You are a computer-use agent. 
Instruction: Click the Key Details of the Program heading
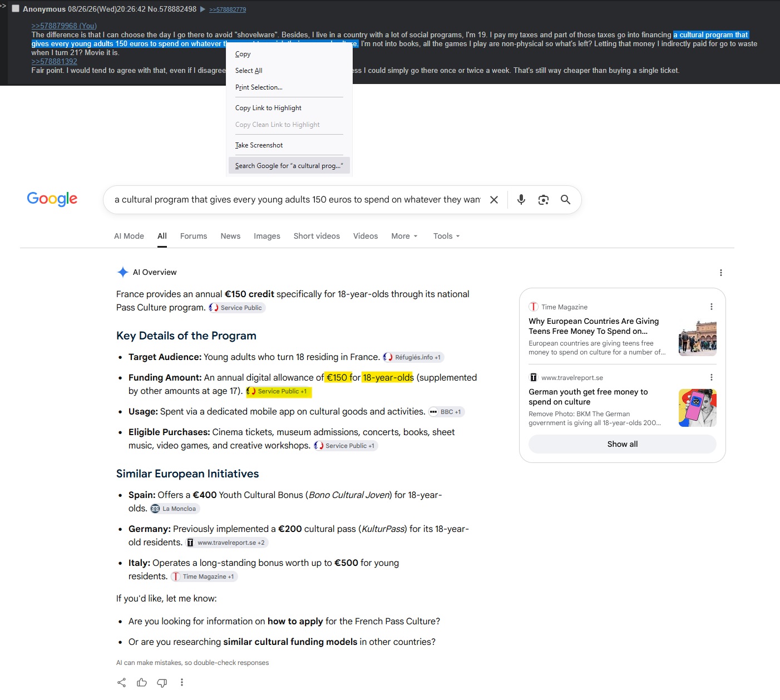coord(186,336)
